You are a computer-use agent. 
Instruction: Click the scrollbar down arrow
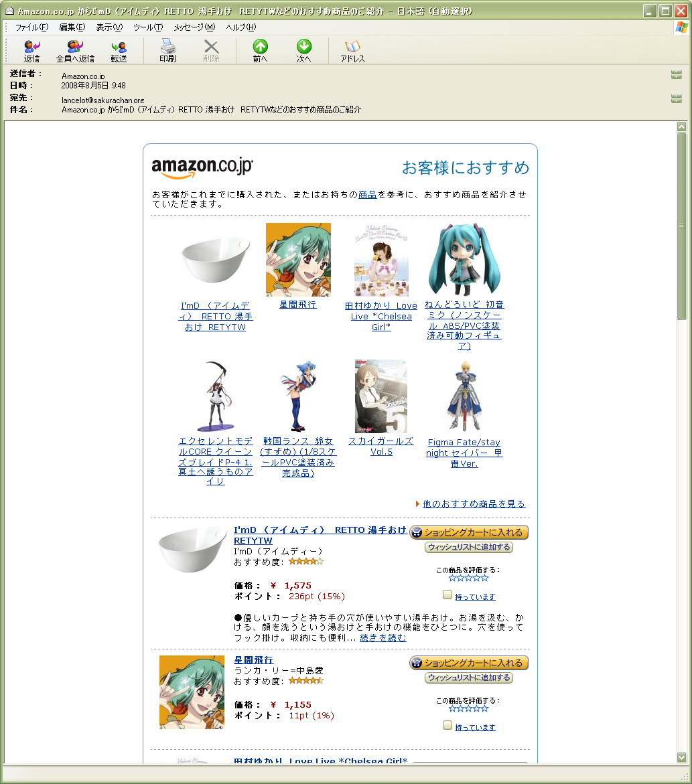pyautogui.click(x=682, y=757)
